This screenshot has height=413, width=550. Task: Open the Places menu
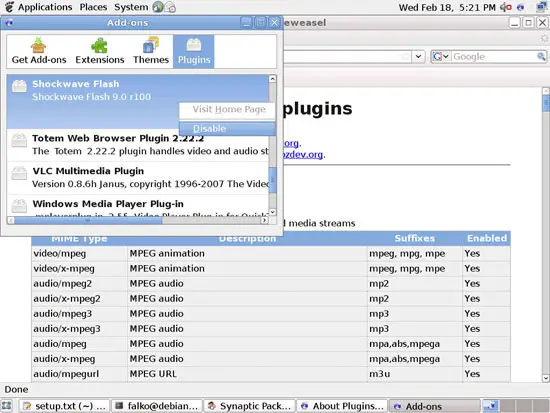[93, 7]
